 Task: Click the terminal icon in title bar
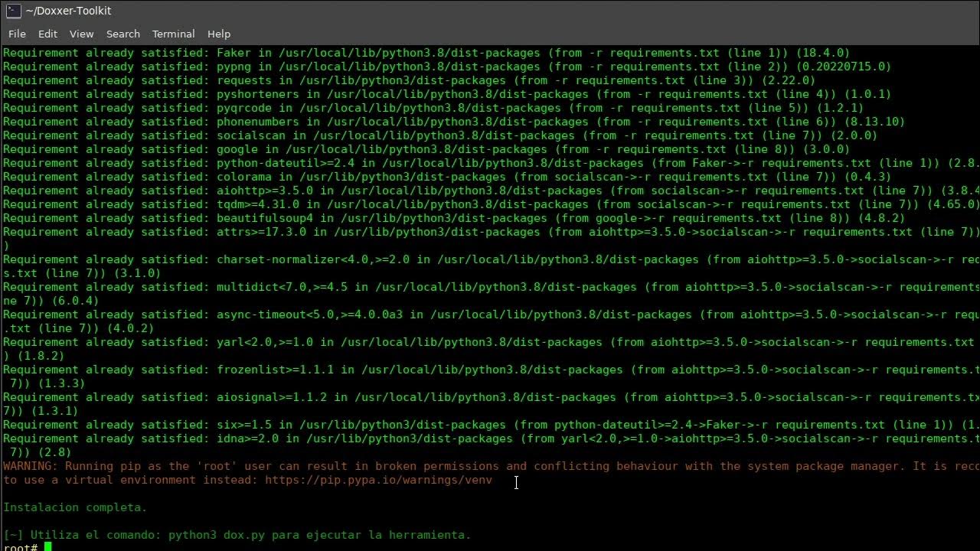pyautogui.click(x=13, y=11)
